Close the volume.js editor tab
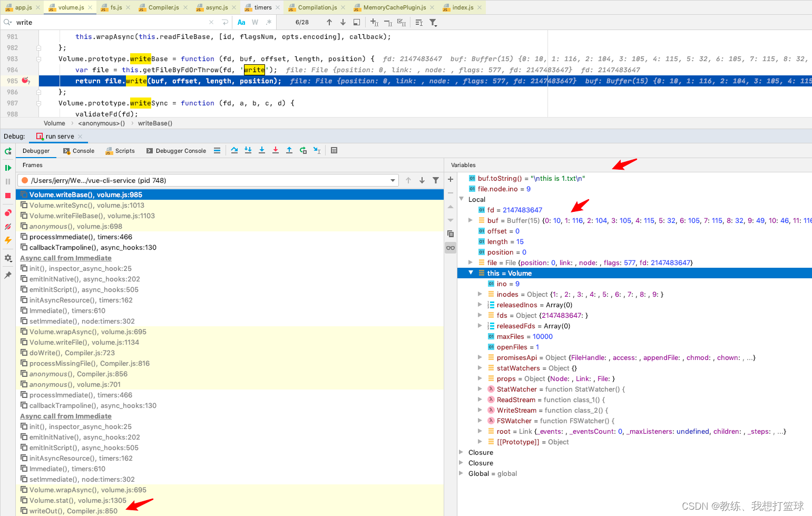Screen dimensions: 812x516 pyautogui.click(x=91, y=7)
